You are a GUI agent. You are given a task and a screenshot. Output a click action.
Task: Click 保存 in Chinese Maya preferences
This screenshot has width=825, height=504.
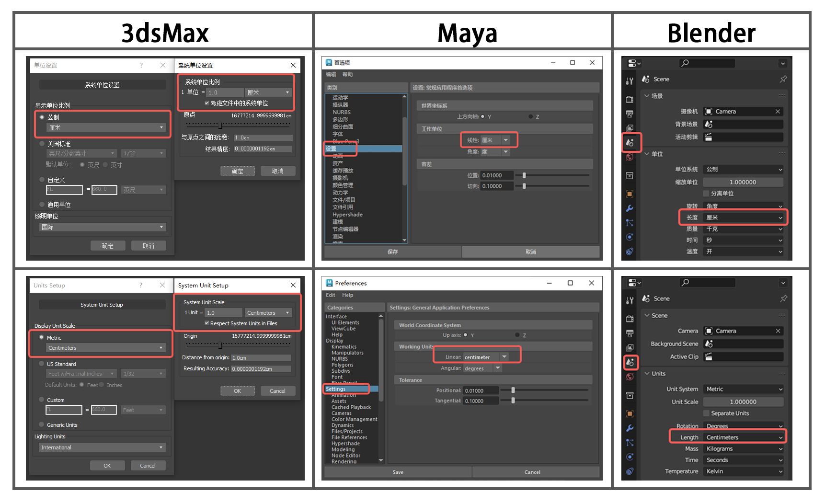393,252
